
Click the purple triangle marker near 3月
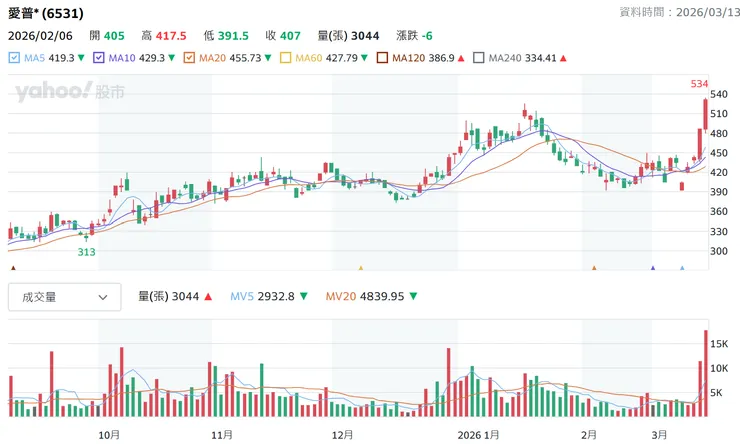click(x=653, y=268)
